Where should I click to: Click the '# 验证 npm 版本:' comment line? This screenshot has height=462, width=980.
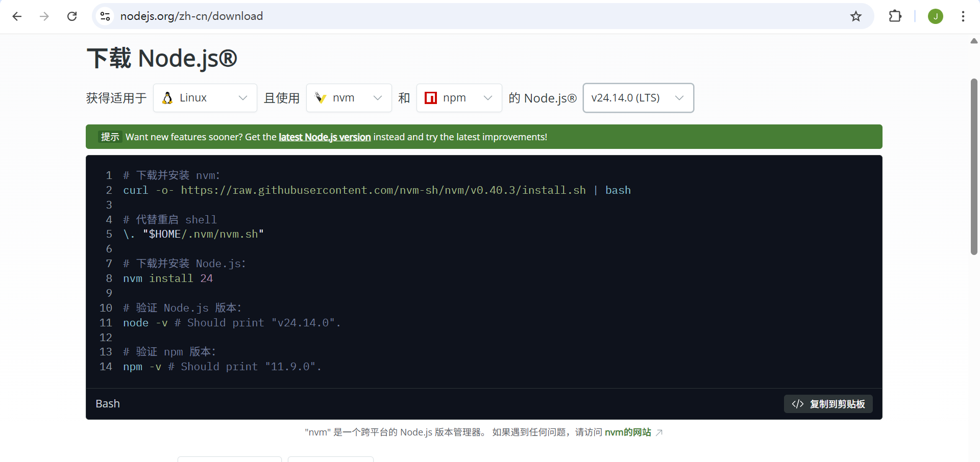pos(169,352)
